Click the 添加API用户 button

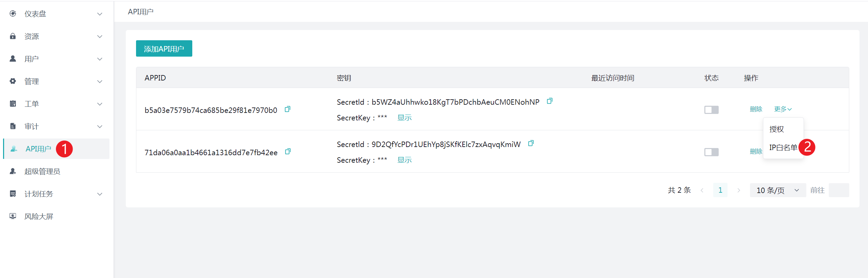[x=164, y=49]
